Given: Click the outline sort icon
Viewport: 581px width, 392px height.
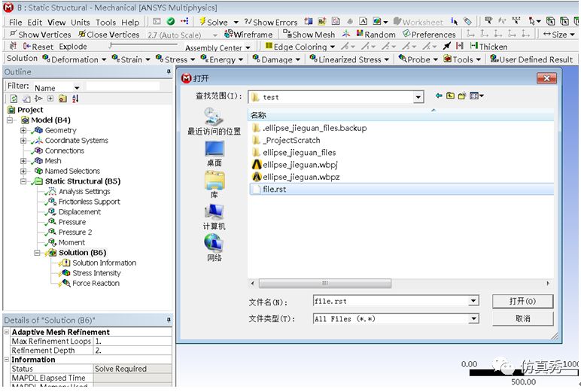Looking at the screenshot, I should 75,99.
